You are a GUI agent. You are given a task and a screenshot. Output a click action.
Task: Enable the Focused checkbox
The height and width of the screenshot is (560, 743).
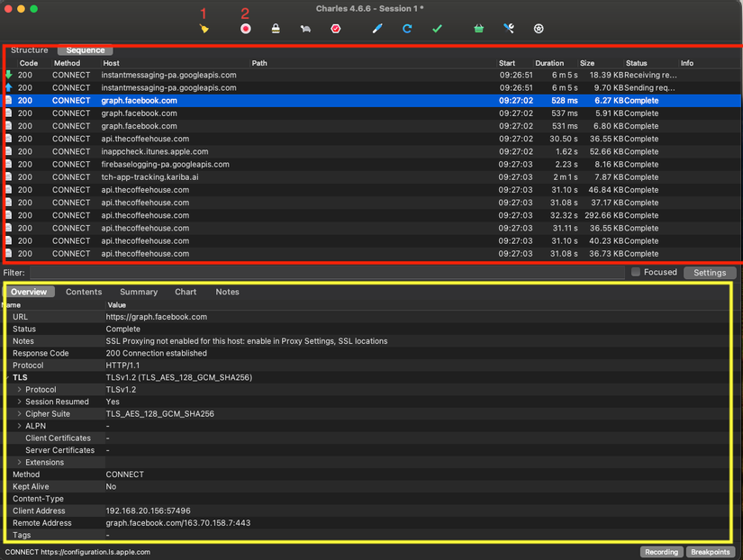pyautogui.click(x=635, y=273)
